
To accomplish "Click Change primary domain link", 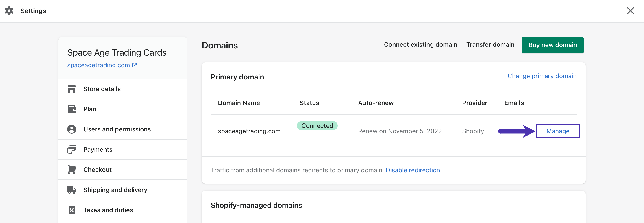I will [542, 76].
